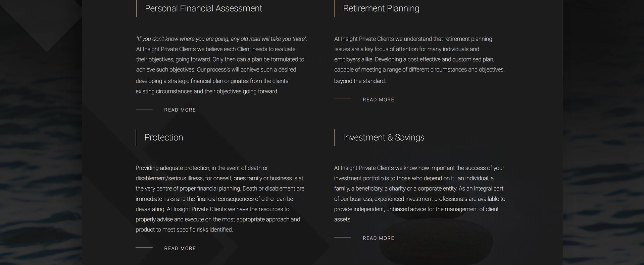Viewport: 644px width, 265px height.
Task: Click Read More under Personal Financial Assessment
Action: point(180,110)
